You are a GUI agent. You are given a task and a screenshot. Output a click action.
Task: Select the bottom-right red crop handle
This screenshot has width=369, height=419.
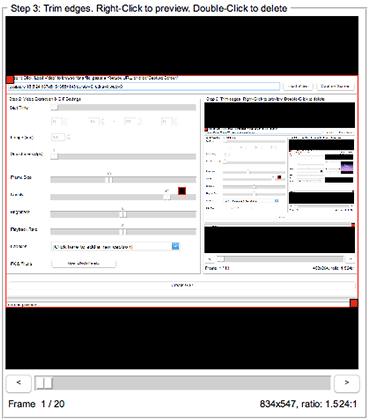354,303
